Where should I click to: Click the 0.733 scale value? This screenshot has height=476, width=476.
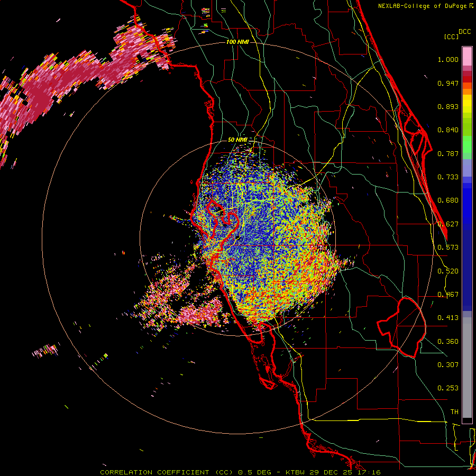click(448, 177)
